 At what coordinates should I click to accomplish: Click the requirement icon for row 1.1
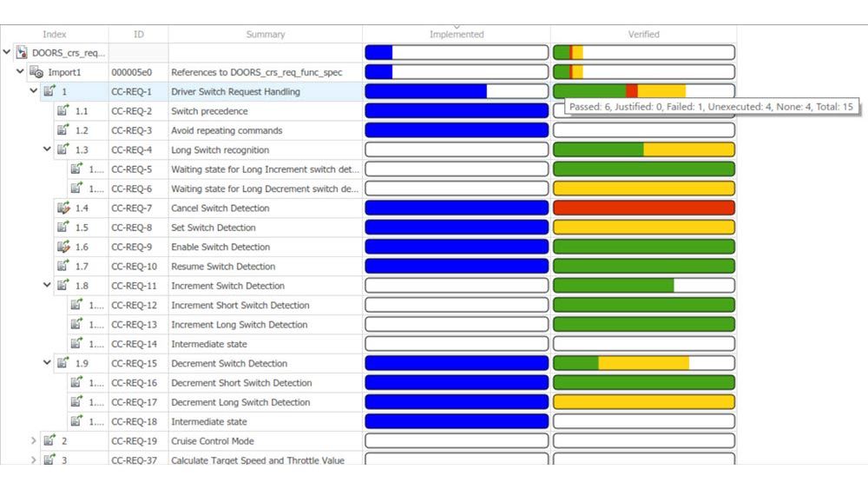click(62, 111)
